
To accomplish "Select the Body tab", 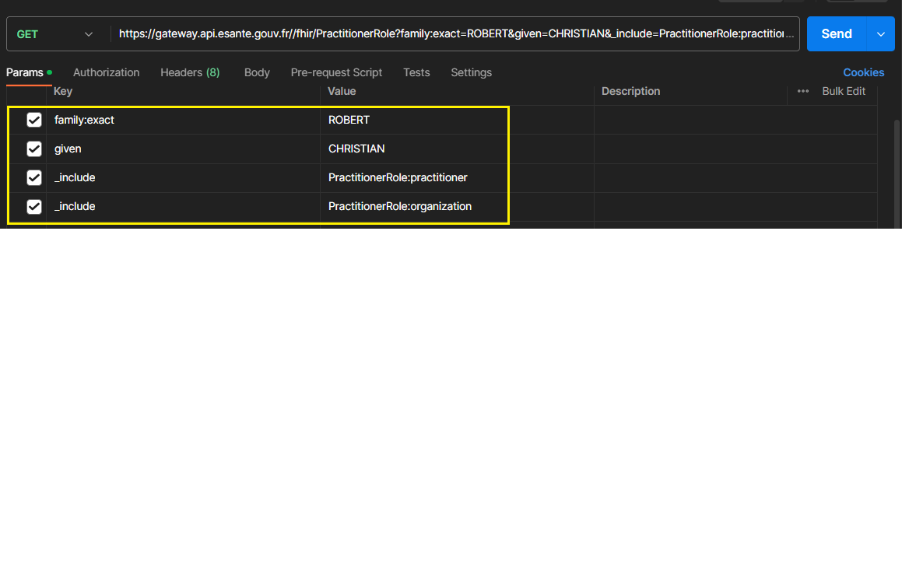I will 257,72.
